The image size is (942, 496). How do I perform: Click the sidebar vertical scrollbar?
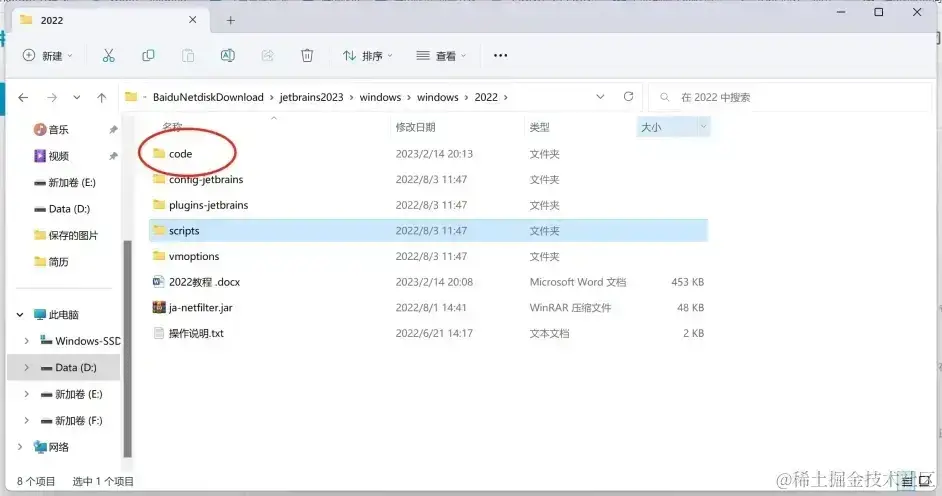point(127,349)
